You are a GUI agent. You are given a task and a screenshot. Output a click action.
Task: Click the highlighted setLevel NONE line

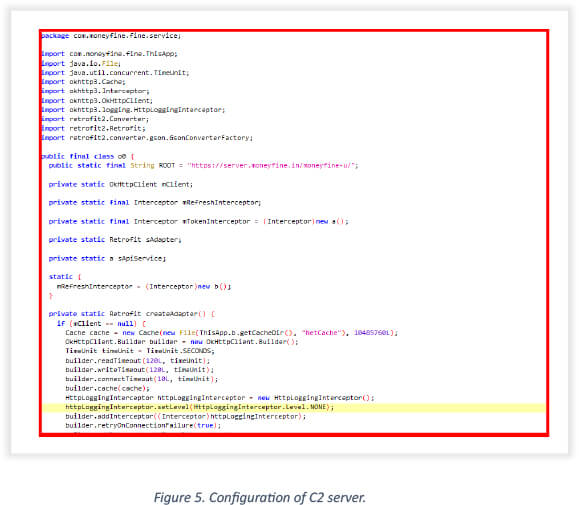click(x=294, y=407)
